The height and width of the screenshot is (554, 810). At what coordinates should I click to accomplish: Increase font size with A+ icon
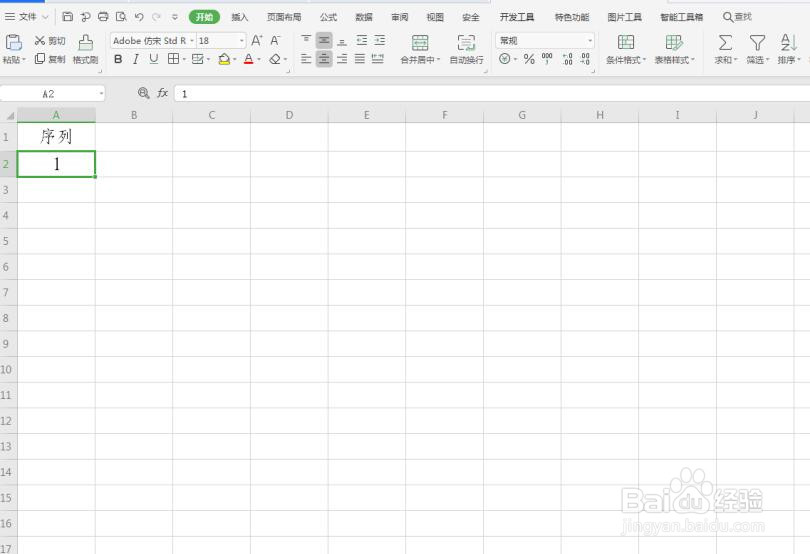pos(257,40)
